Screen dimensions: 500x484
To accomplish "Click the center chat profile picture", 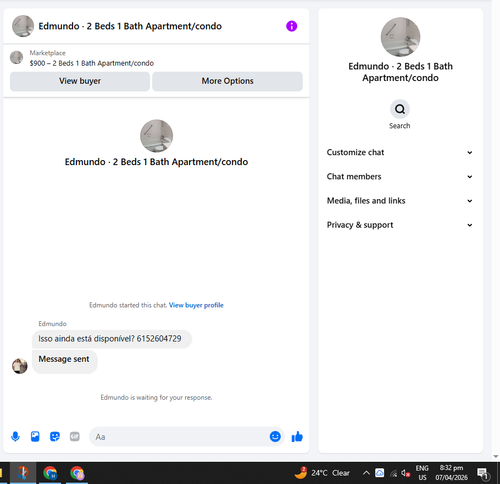I will click(156, 136).
